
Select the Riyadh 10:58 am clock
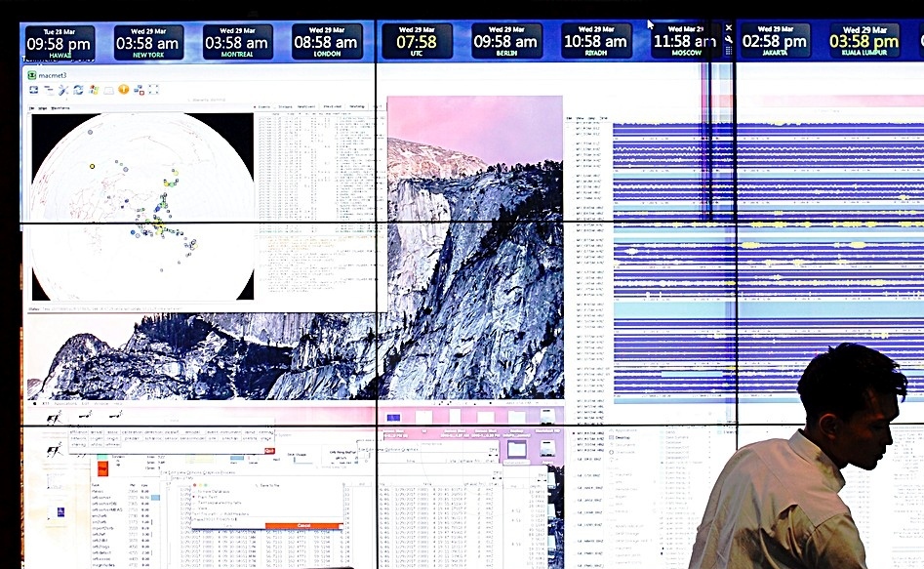tap(596, 41)
